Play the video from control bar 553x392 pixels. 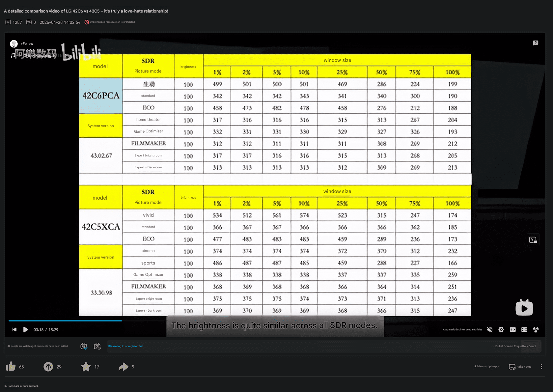coord(26,330)
